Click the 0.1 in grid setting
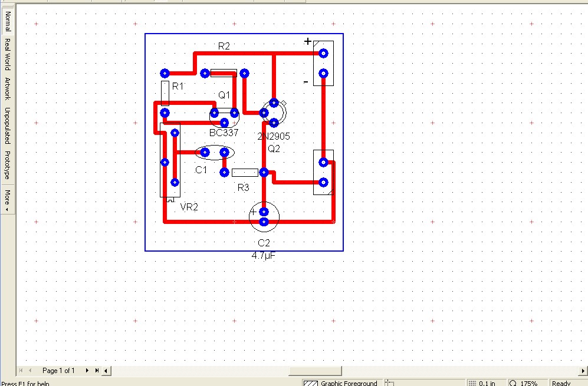Screen dimensions: 588x386 [x=487, y=384]
